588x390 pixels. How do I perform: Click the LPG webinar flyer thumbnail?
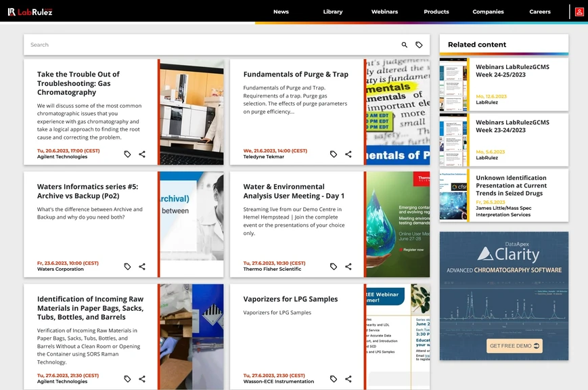[x=398, y=337]
